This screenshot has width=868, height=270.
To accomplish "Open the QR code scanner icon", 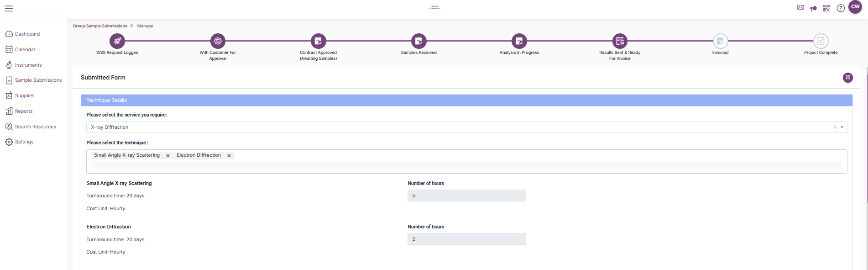I will [x=826, y=8].
